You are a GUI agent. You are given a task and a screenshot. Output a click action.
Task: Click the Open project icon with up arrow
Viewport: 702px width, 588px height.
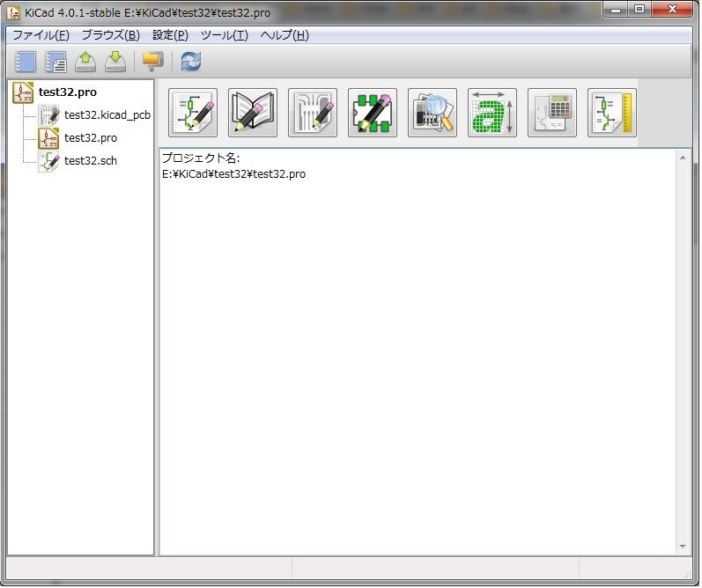[x=85, y=62]
